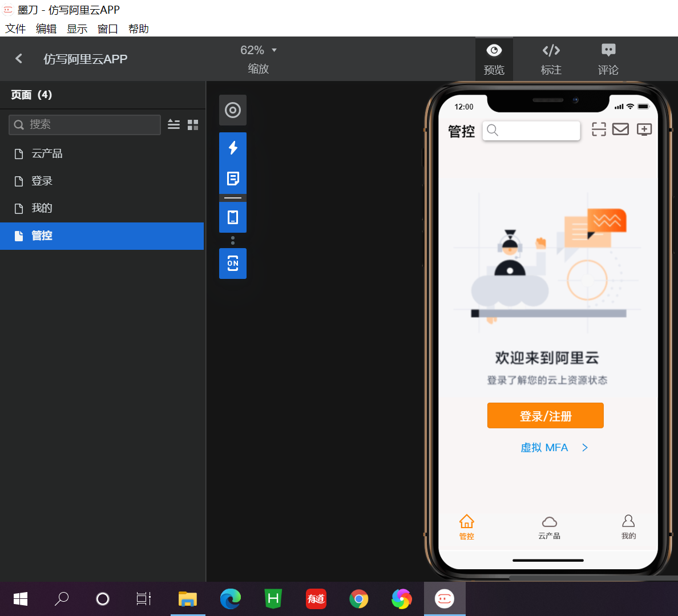
Task: Click the horizontal scrollbar under preview
Action: (594, 578)
